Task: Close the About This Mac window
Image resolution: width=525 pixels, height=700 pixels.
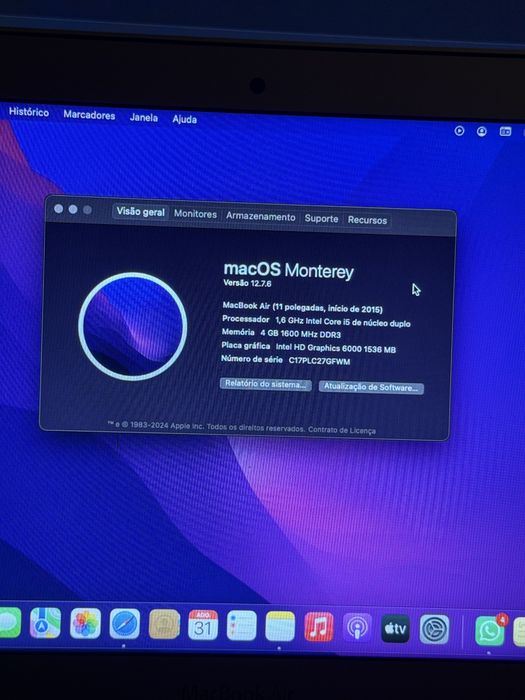Action: [x=58, y=208]
